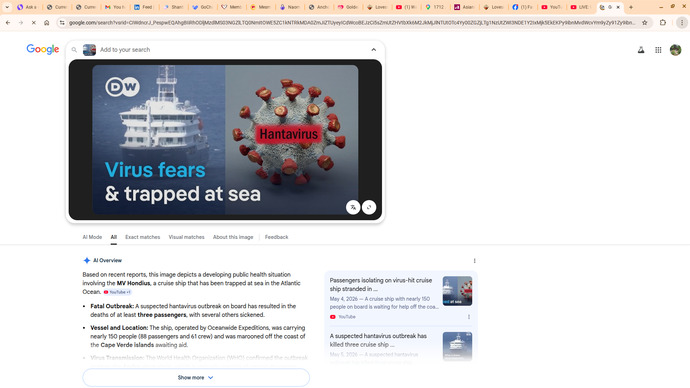This screenshot has height=388, width=690.
Task: Open 'Passengers isolating on virus-hit cruise' result
Action: pos(381,285)
